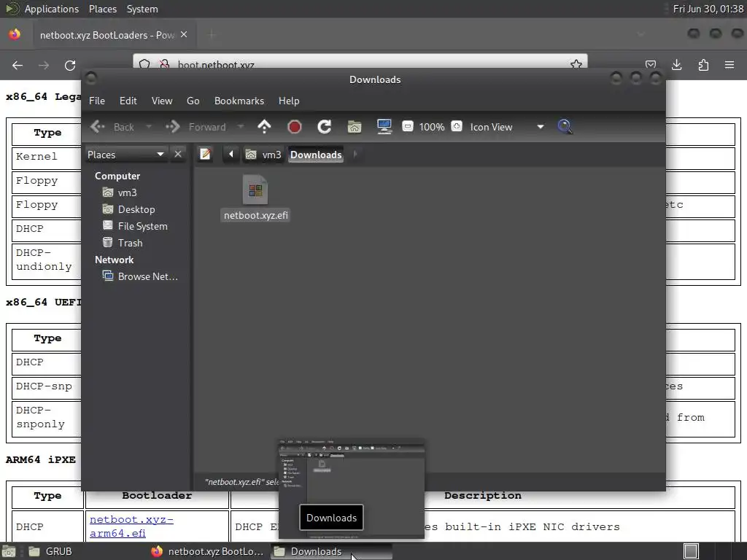Click the show desktop panel icon
The height and width of the screenshot is (560, 747).
[9, 551]
